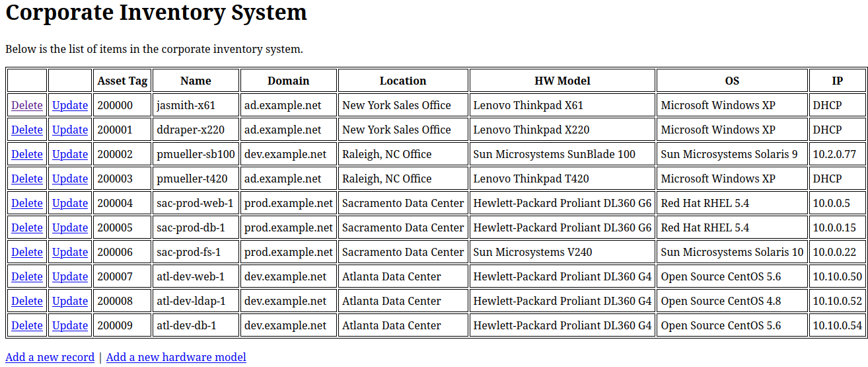Update the jasmith-x61 record

(70, 105)
